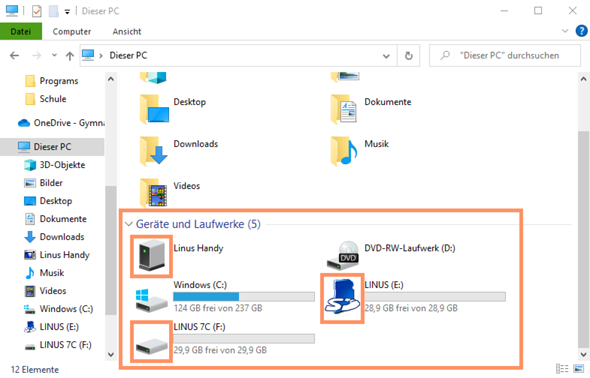This screenshot has height=378, width=590.
Task: Select the Windows (C:) drive icon
Action: (152, 300)
